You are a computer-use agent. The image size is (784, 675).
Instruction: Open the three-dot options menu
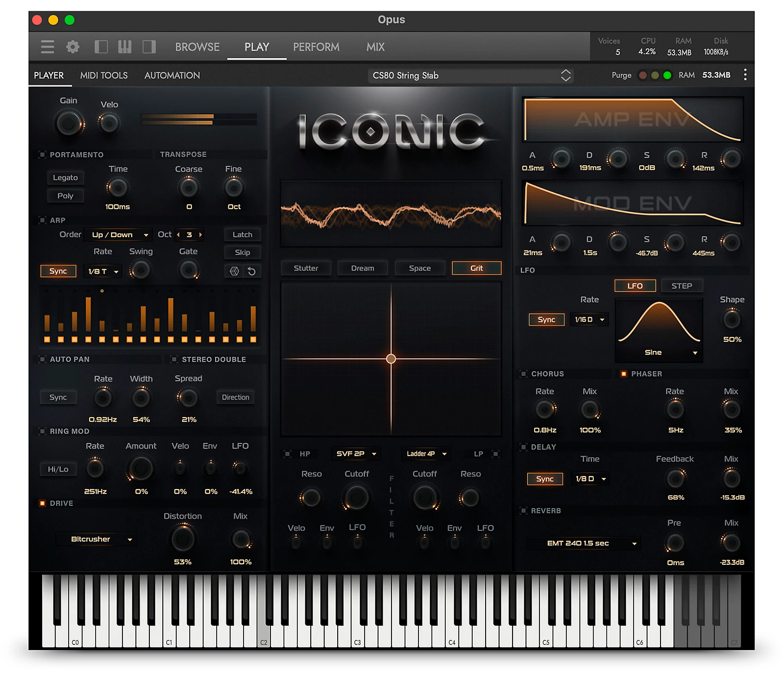click(745, 75)
